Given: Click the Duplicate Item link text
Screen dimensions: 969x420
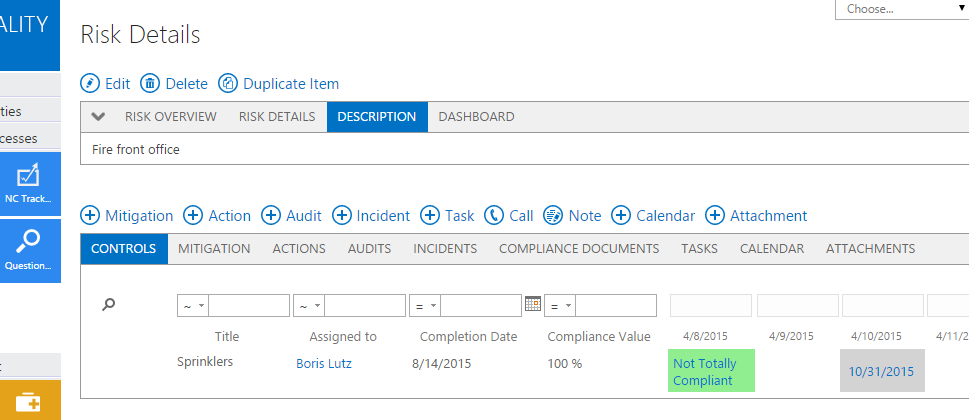Looking at the screenshot, I should 291,84.
